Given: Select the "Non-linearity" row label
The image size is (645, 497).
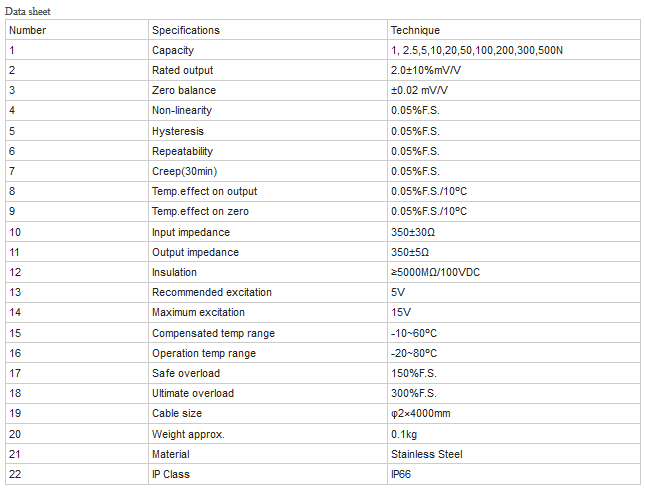Looking at the screenshot, I should click(x=182, y=110).
